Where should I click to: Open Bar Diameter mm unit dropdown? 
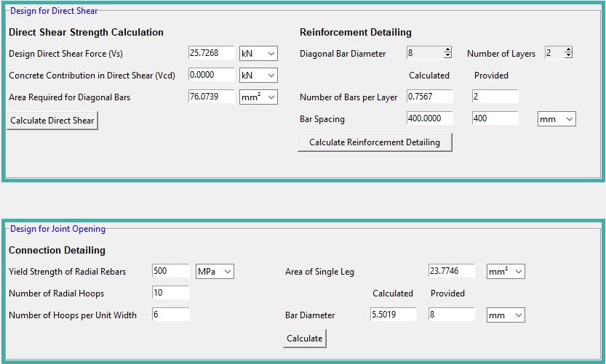tap(506, 315)
